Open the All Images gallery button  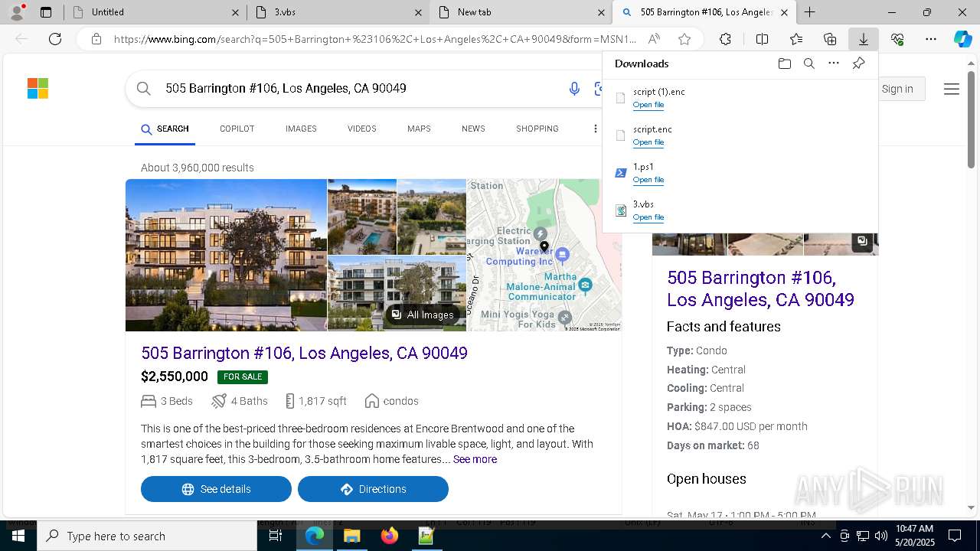[423, 315]
